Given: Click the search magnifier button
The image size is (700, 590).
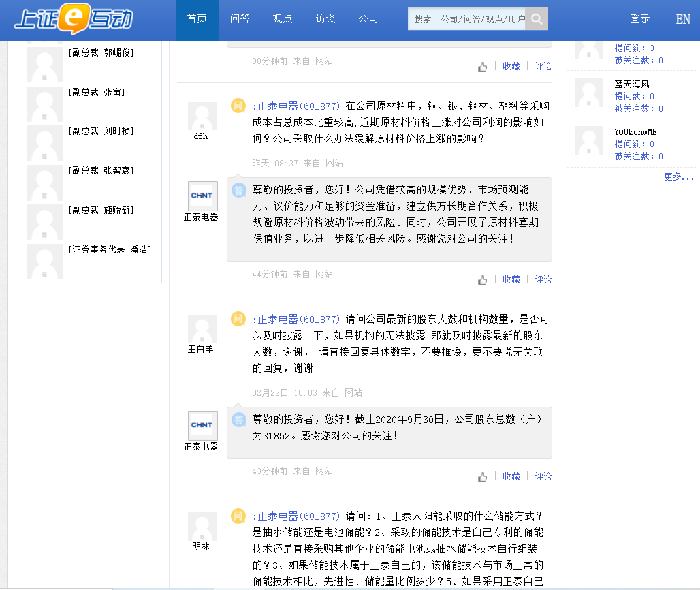Looking at the screenshot, I should pyautogui.click(x=537, y=19).
